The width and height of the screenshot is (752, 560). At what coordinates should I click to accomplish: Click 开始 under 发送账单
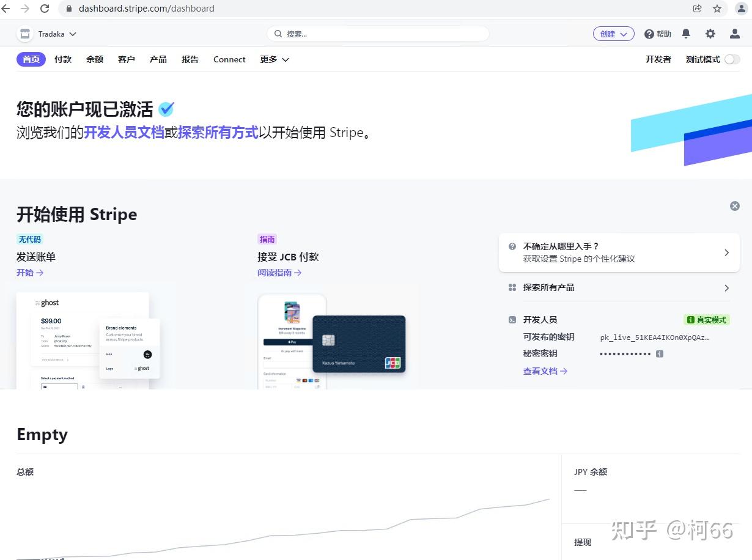[30, 273]
